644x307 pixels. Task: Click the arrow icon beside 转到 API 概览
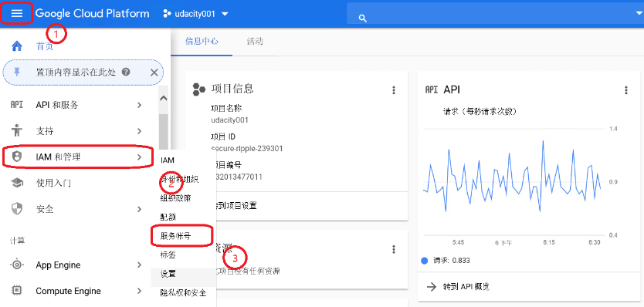tap(431, 287)
